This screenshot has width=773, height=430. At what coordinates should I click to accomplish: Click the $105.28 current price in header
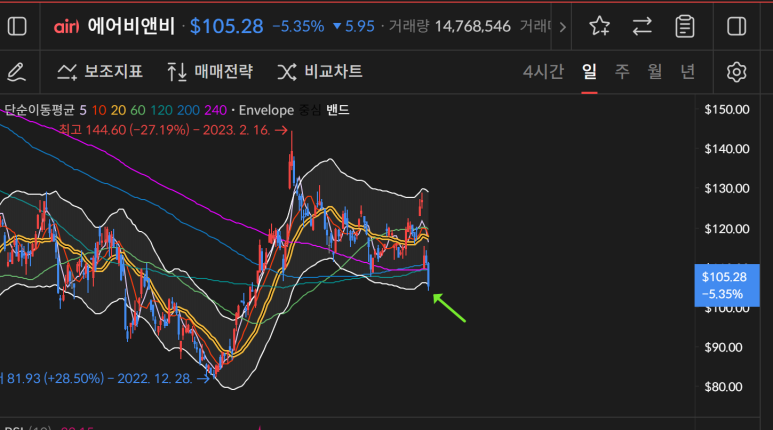[x=227, y=26]
